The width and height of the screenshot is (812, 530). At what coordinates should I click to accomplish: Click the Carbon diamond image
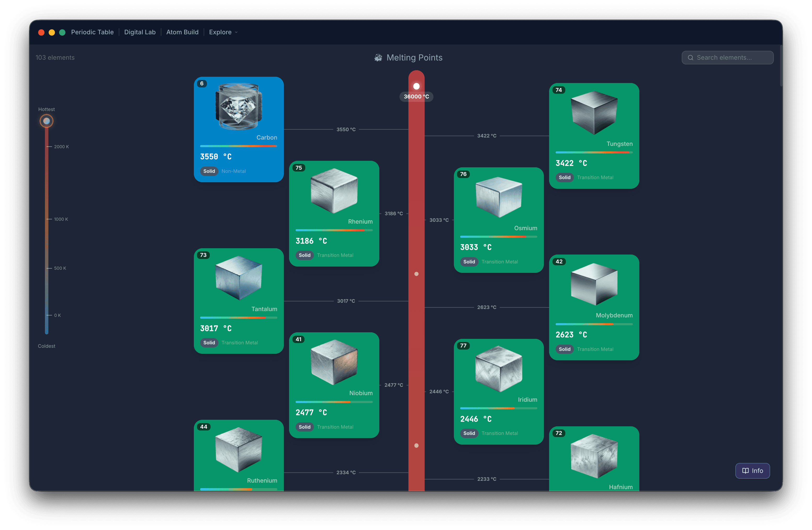coord(239,107)
